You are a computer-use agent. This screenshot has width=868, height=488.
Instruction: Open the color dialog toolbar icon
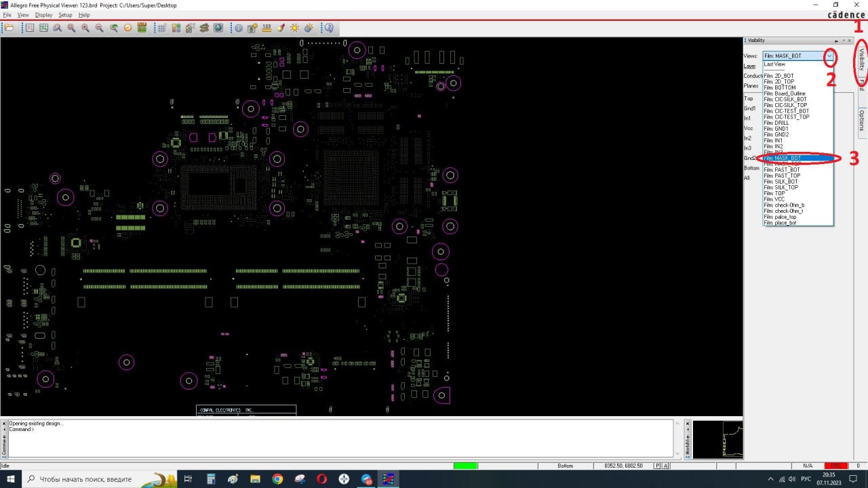[x=176, y=28]
